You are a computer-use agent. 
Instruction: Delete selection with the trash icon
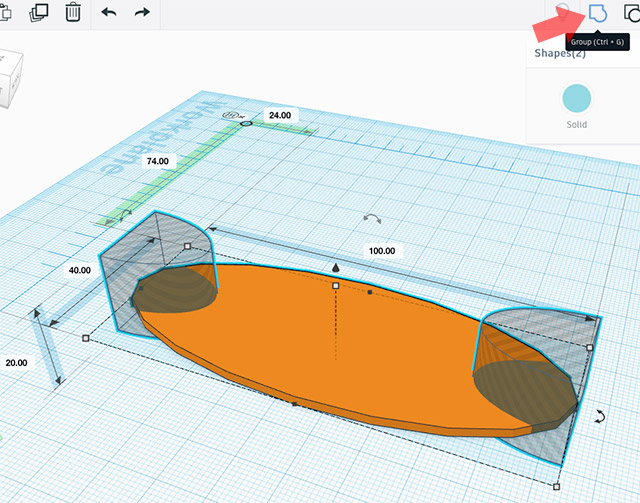(x=73, y=13)
